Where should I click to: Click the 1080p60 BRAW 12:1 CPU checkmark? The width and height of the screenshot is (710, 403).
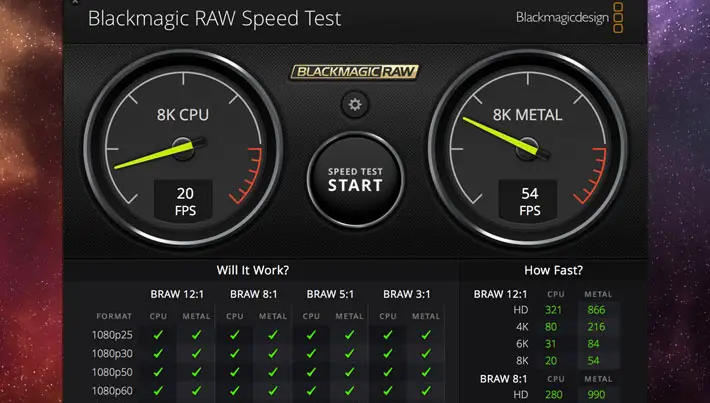158,390
